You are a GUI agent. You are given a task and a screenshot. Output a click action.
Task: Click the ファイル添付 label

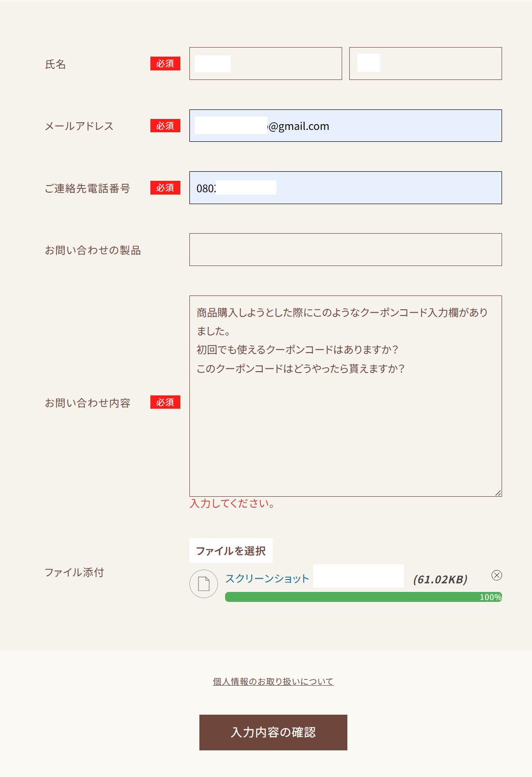point(74,572)
